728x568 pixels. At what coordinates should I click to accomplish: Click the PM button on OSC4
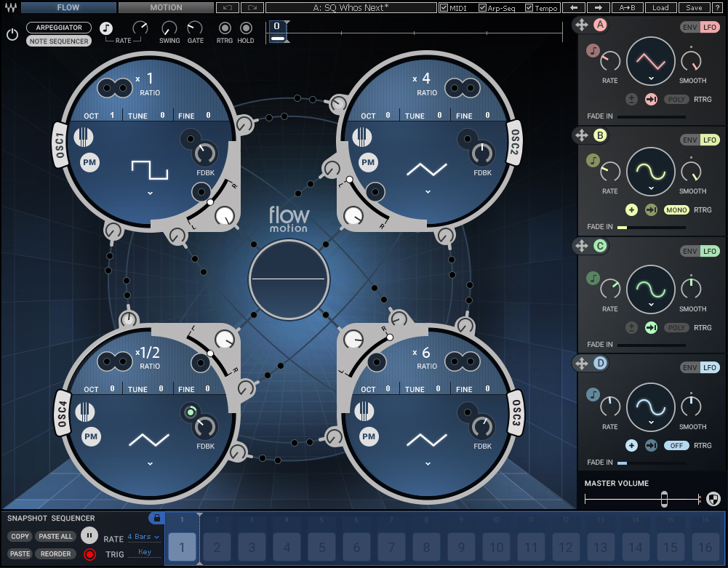pos(90,437)
